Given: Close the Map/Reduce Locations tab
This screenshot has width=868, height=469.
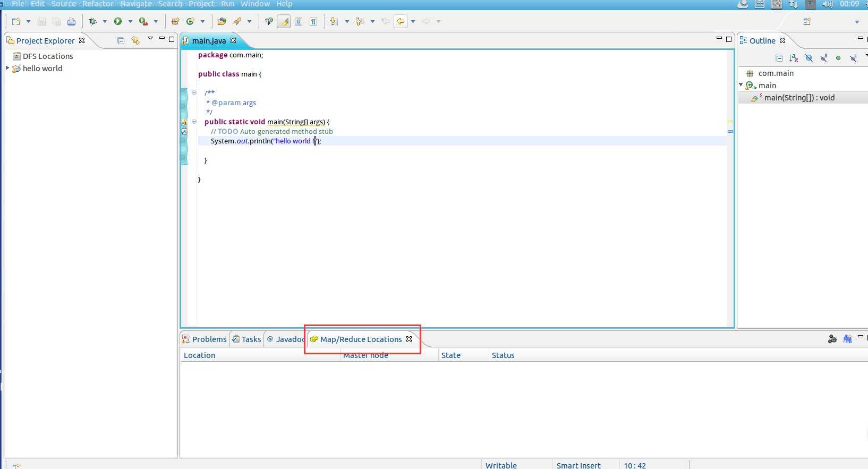Looking at the screenshot, I should click(409, 339).
